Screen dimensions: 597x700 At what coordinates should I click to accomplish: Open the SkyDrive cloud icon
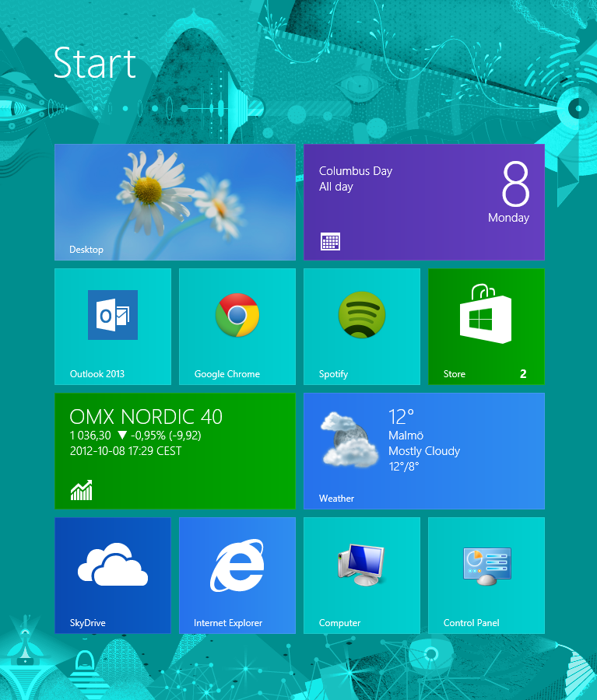pos(113,564)
